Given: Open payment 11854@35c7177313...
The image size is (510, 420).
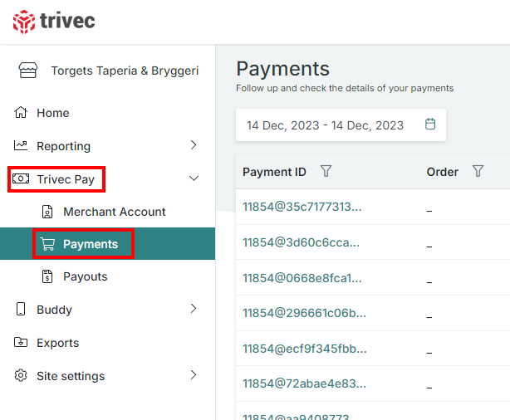Looking at the screenshot, I should pos(302,208).
